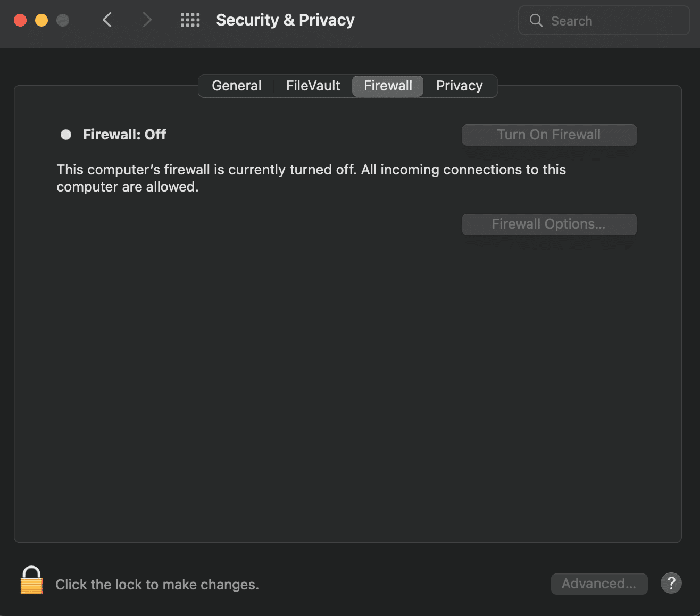The width and height of the screenshot is (700, 616).
Task: Click the grey zoom window button
Action: click(x=63, y=20)
